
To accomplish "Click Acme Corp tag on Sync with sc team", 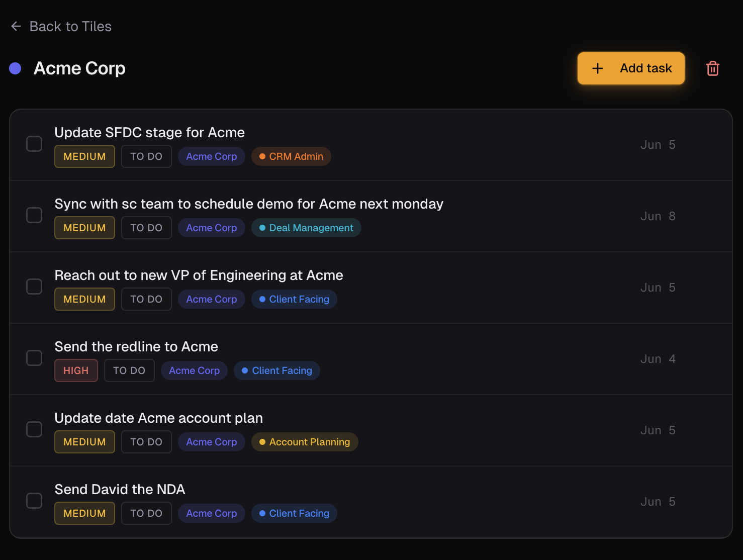I will [212, 228].
